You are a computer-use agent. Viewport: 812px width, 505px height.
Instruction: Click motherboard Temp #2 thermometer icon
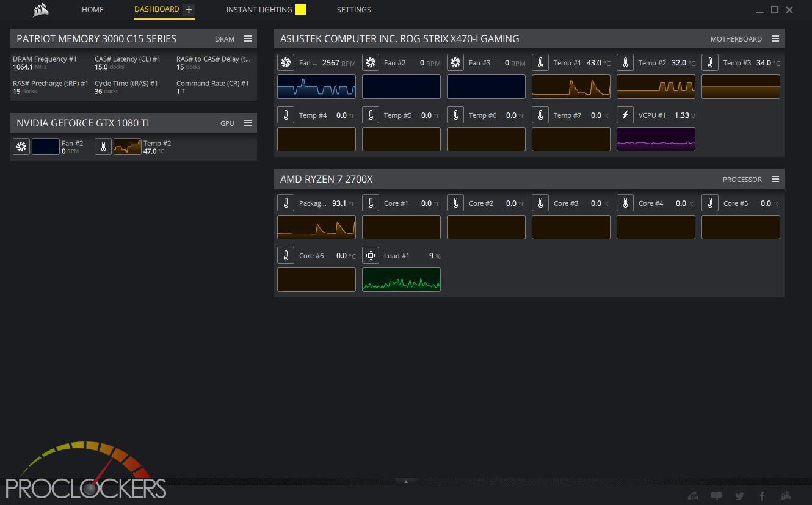tap(625, 62)
